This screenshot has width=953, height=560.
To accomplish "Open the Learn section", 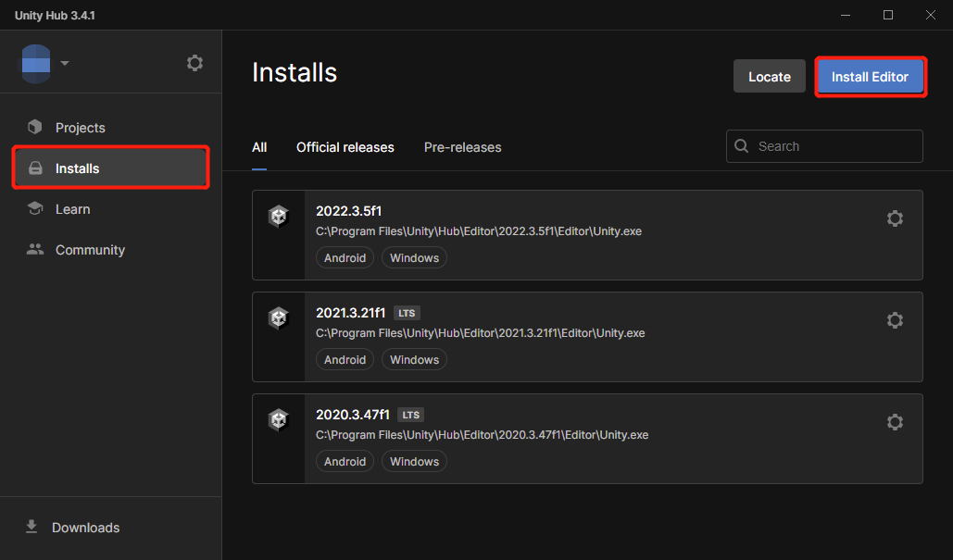I will tap(110, 209).
